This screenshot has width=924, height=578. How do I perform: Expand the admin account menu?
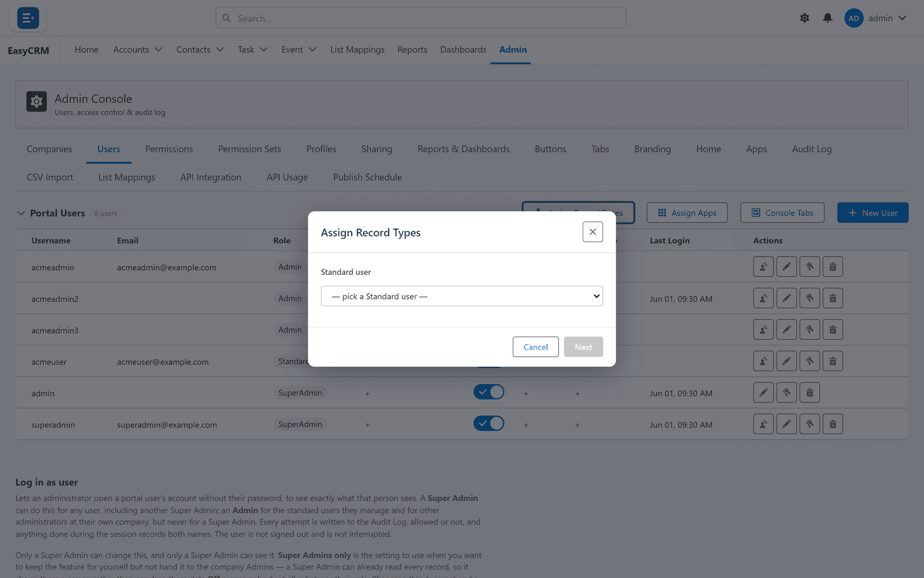pyautogui.click(x=876, y=18)
